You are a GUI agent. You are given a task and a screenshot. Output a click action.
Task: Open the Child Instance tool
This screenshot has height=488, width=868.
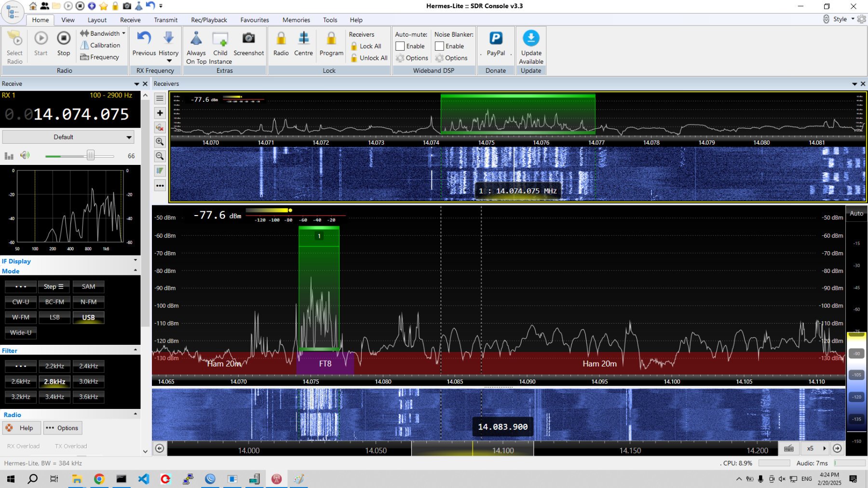coord(220,39)
